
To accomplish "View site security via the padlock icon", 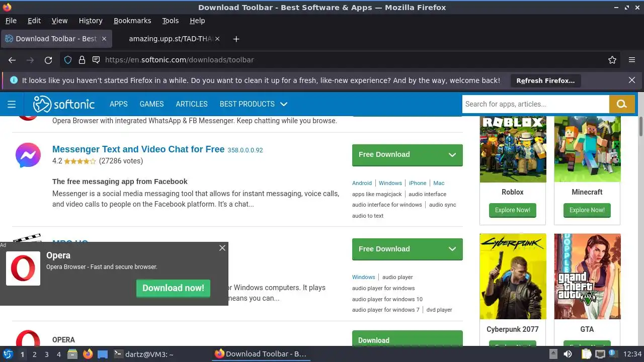I will (x=82, y=60).
